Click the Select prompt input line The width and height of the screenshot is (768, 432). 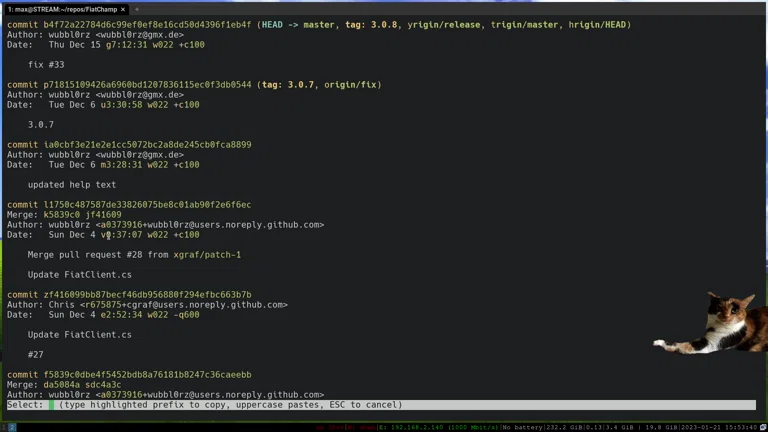click(x=381, y=405)
